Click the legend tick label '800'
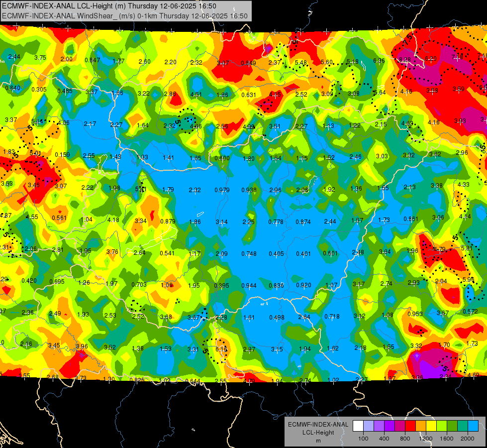Screen dimensions: 487x448 coord(405,439)
